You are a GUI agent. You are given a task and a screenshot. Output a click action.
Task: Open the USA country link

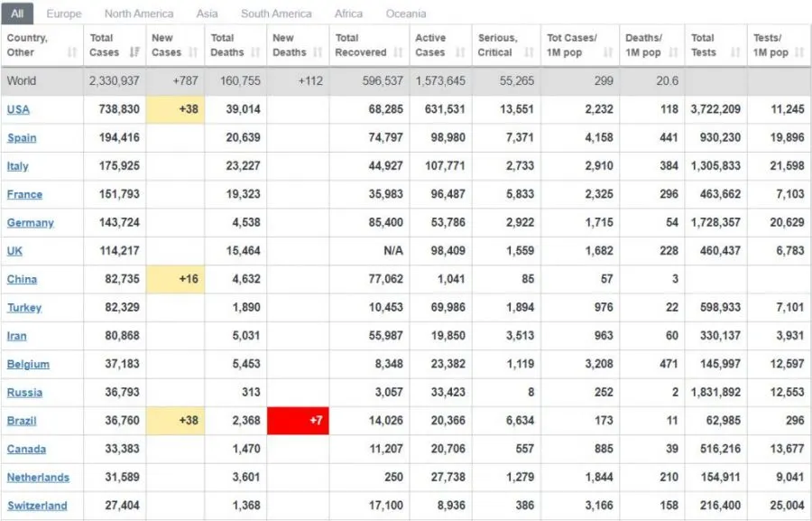coord(18,109)
